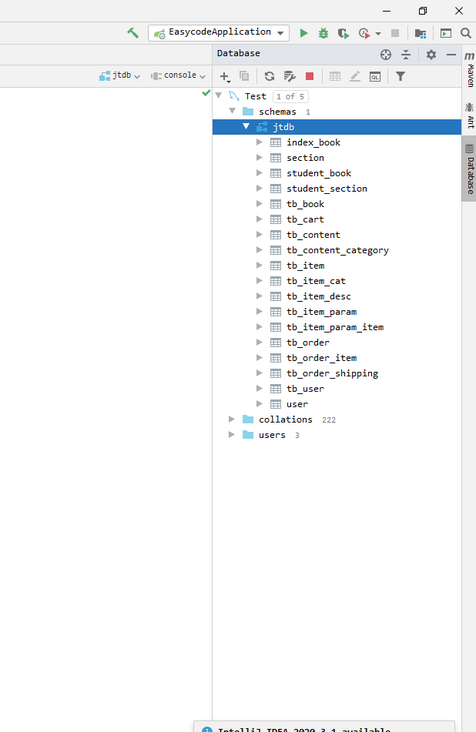Open EasycodeApplication run configuration dropdown
Screen dimensions: 476x732
point(219,33)
